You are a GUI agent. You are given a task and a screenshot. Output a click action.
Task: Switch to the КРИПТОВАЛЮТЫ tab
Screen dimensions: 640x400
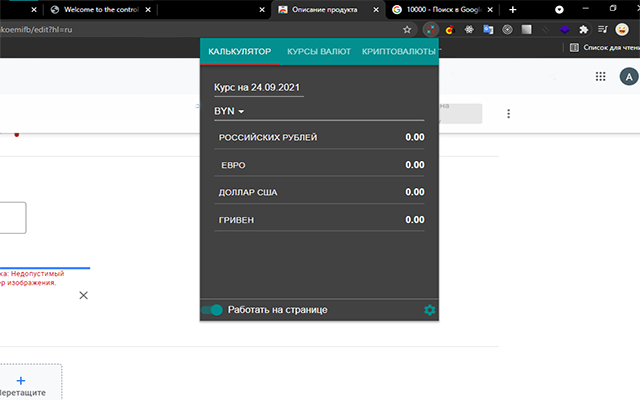[x=398, y=51]
